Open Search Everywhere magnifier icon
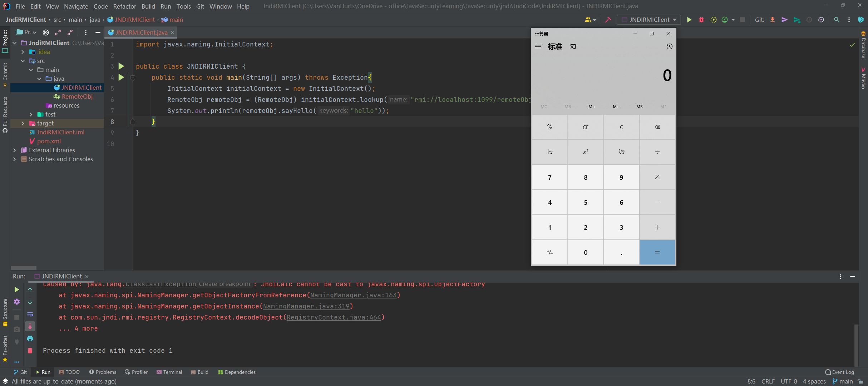Image resolution: width=868 pixels, height=386 pixels. click(837, 20)
